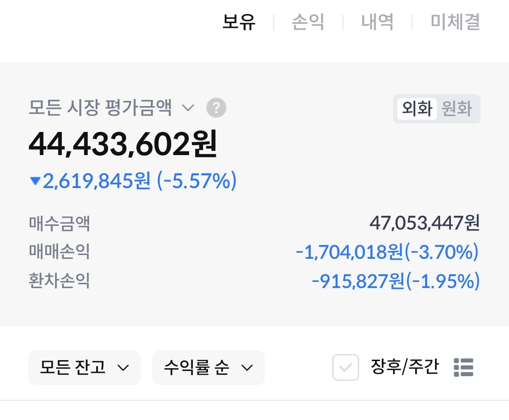Open the 내역 tab
Viewport: 509px width, 420px height.
(377, 22)
